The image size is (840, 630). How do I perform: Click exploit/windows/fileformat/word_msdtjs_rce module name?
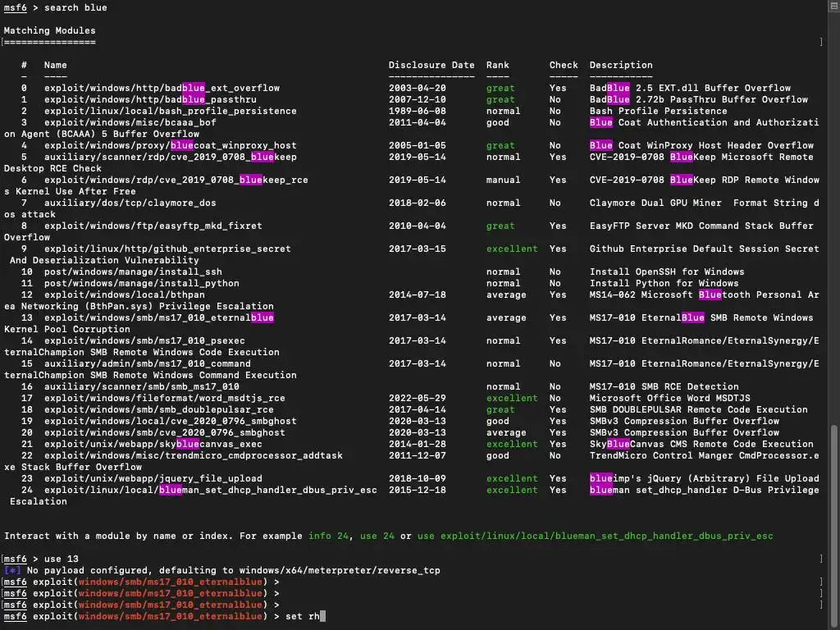coord(164,399)
